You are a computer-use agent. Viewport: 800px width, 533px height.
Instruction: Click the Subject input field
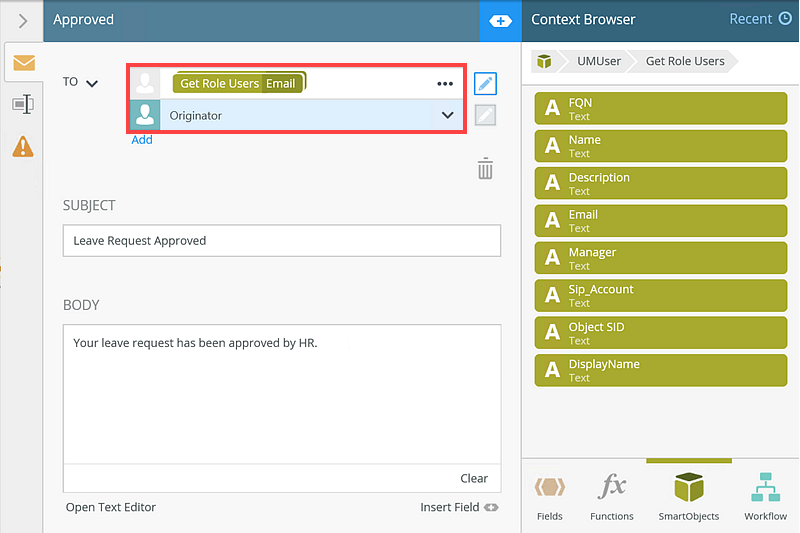[281, 241]
